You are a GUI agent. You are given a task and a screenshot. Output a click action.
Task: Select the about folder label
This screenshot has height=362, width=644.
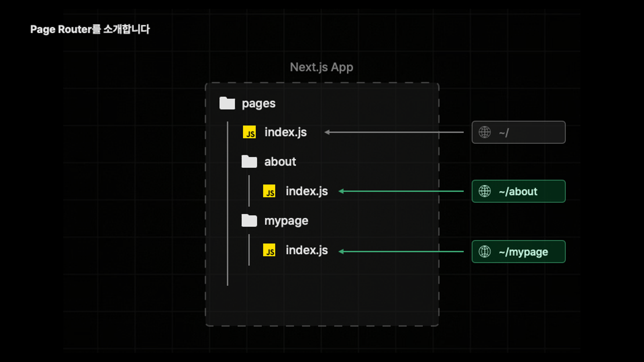tap(280, 162)
